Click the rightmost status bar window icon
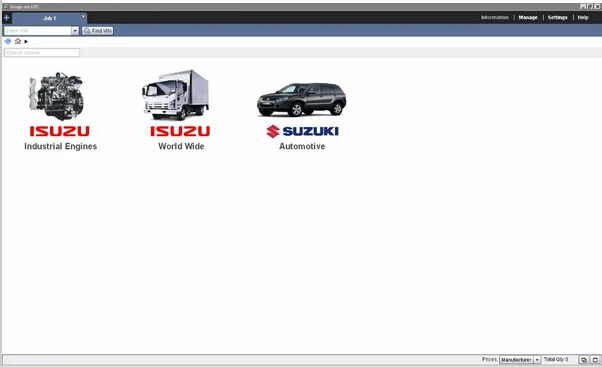602x367 pixels. (595, 360)
